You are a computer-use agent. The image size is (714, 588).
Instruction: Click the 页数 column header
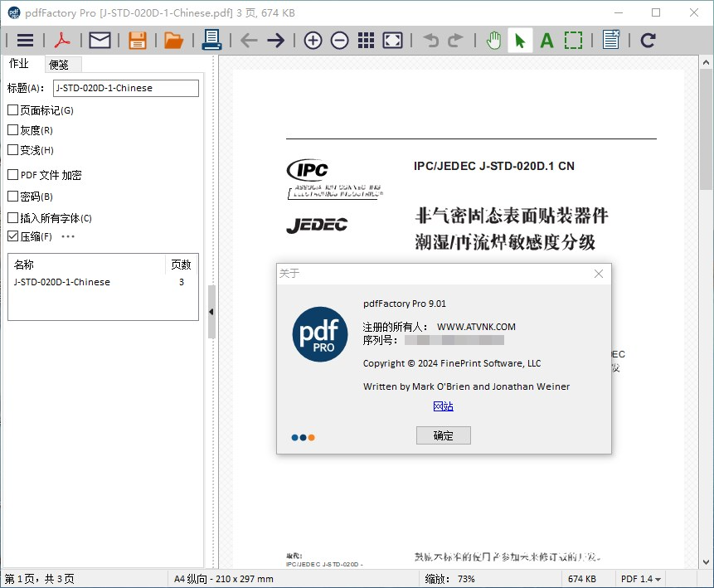(182, 265)
